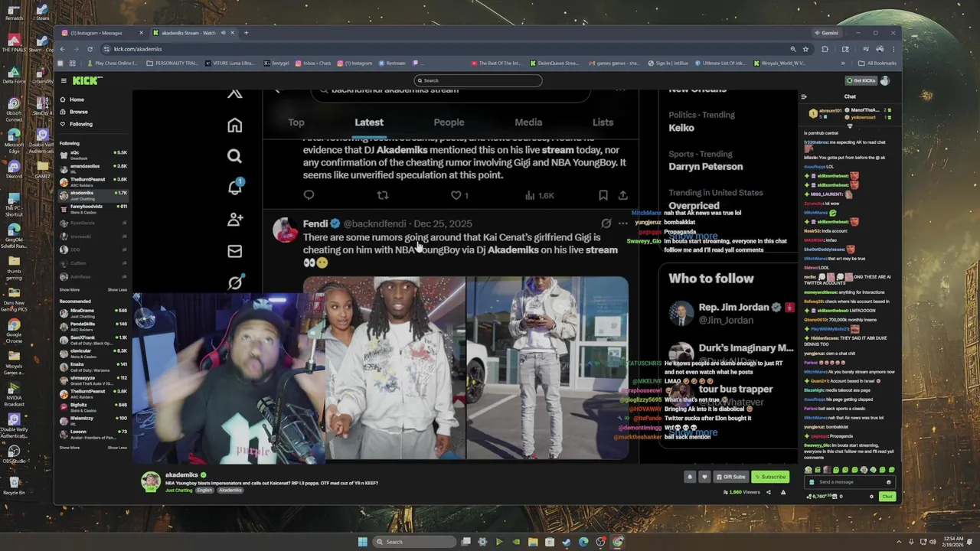The width and height of the screenshot is (980, 551).
Task: Expand hidden bookmarks with the double chevron
Action: coord(843,64)
